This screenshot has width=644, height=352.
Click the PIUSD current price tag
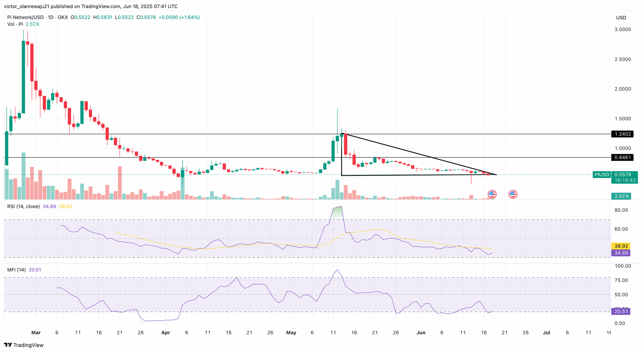point(601,174)
